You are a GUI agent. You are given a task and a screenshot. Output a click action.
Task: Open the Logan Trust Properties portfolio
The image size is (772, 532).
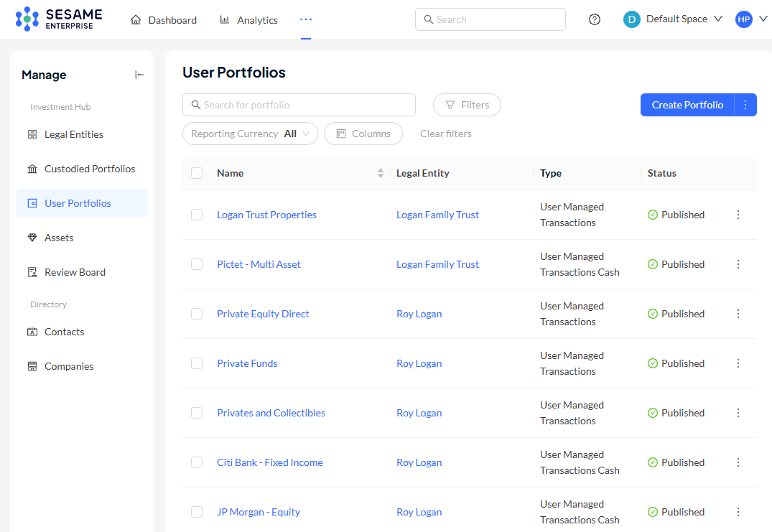point(267,215)
